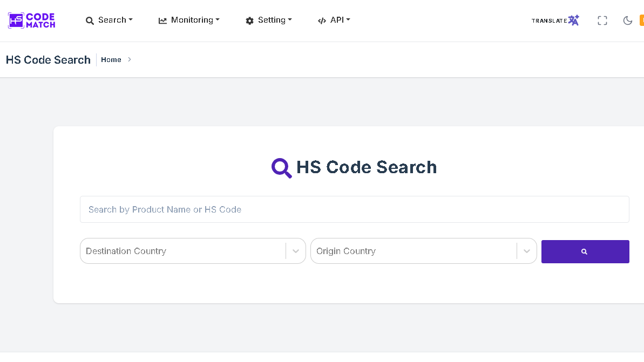This screenshot has height=362, width=644.
Task: Click the API code brackets icon
Action: point(322,21)
